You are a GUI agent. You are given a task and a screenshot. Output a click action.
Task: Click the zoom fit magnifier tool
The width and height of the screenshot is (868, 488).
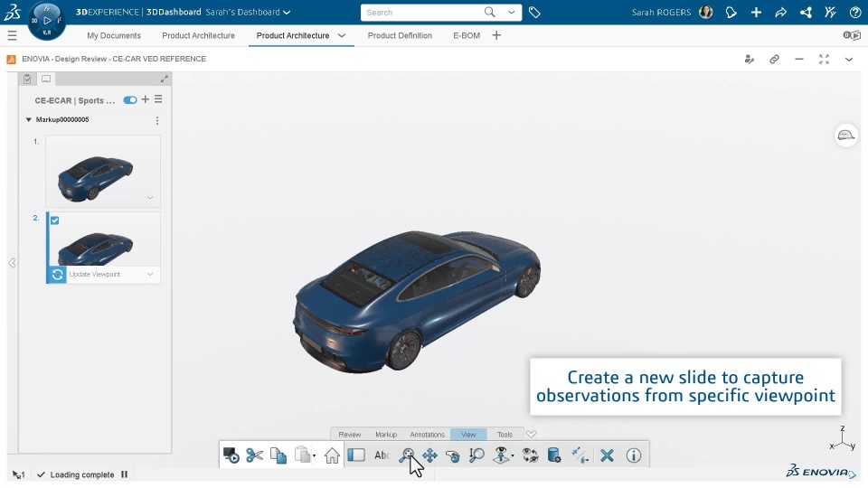coord(407,455)
